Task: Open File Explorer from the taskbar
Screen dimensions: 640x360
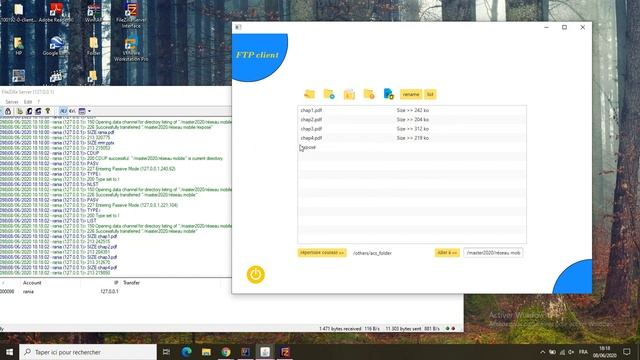Action: click(x=206, y=352)
